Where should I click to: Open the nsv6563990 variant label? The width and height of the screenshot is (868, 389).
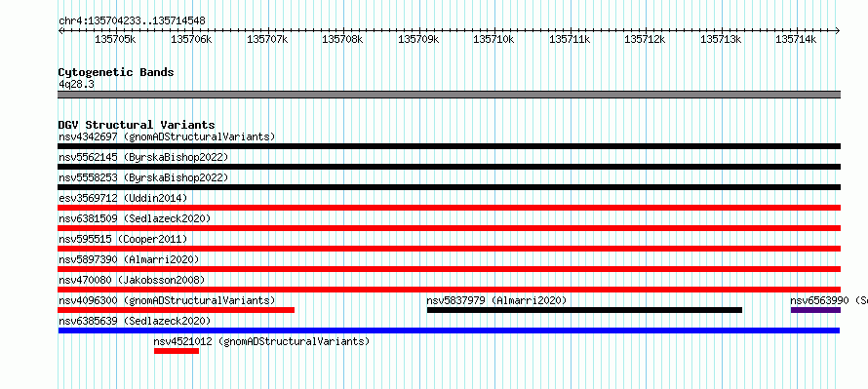pos(829,300)
